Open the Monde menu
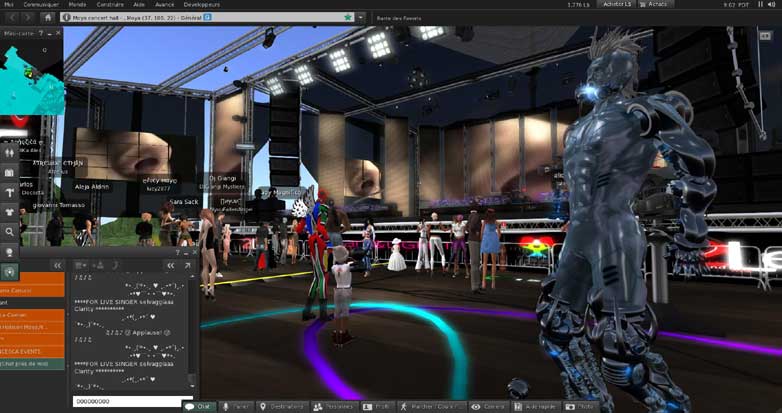 (77, 5)
